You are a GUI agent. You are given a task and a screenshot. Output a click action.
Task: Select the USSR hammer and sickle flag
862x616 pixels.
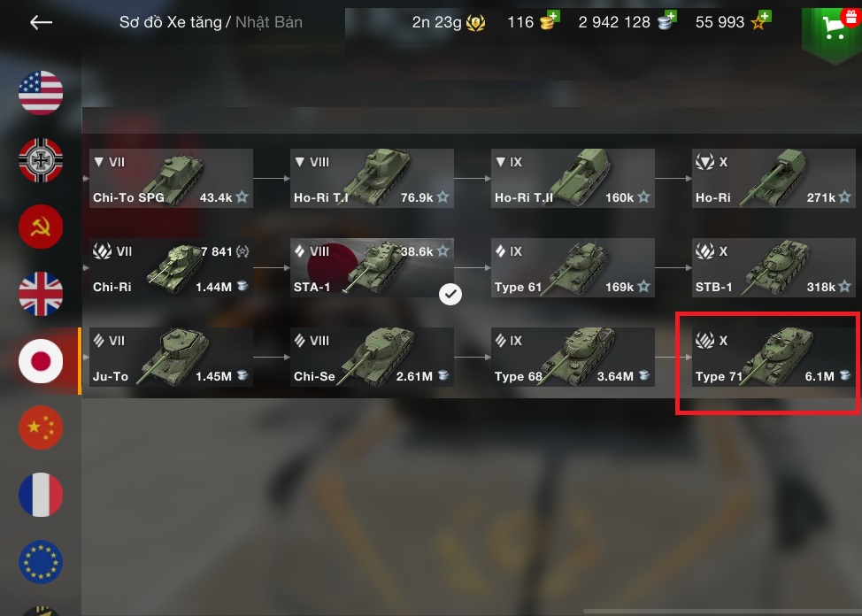[41, 227]
